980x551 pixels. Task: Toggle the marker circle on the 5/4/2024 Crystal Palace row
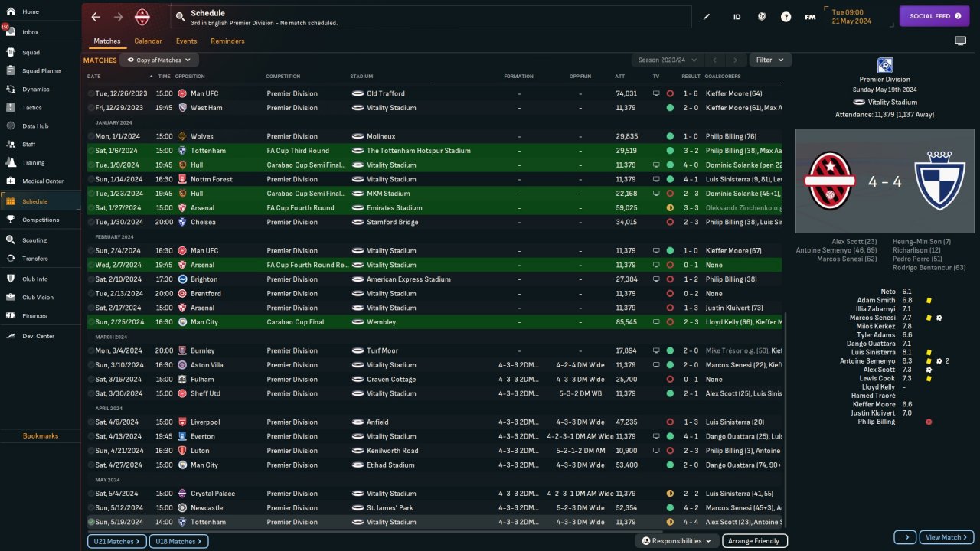(91, 494)
